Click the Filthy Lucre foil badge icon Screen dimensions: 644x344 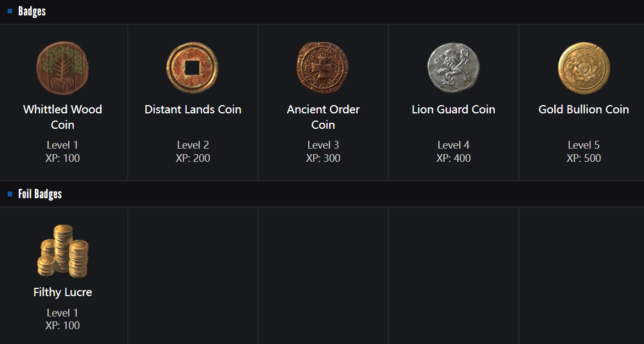point(62,251)
